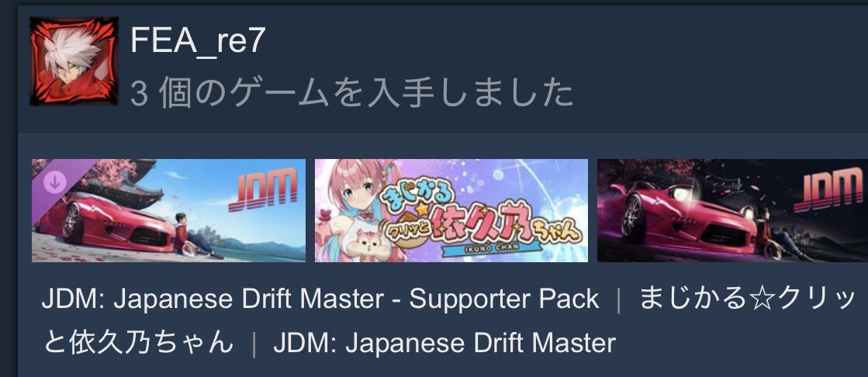
Task: Open the JDM: Japanese Drift Master - Supporter Pack link
Action: coord(320,299)
